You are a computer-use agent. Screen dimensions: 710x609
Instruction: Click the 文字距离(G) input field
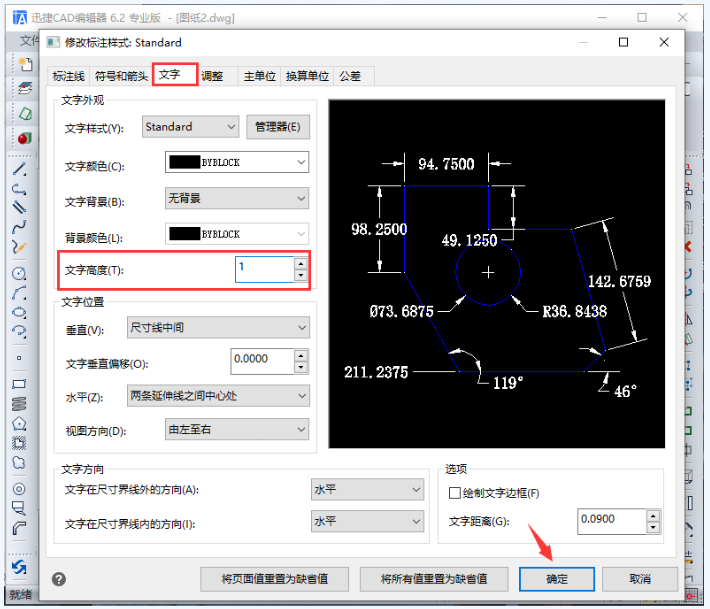(x=612, y=521)
